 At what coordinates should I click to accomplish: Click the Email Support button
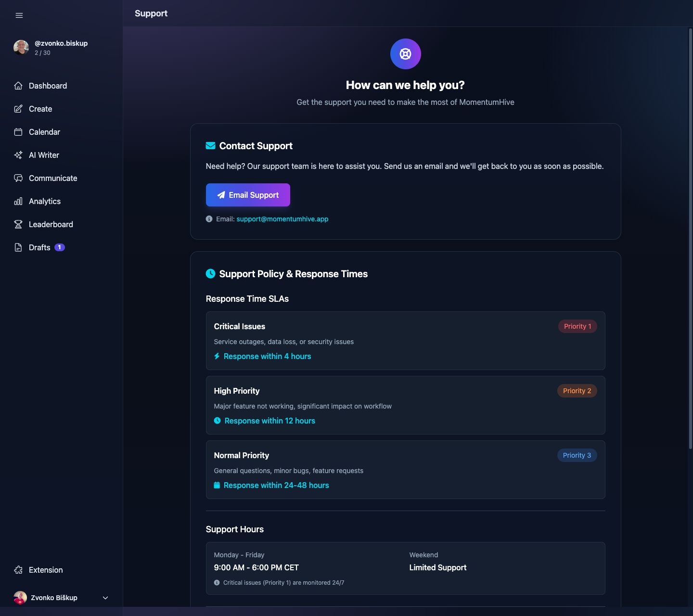pos(248,195)
